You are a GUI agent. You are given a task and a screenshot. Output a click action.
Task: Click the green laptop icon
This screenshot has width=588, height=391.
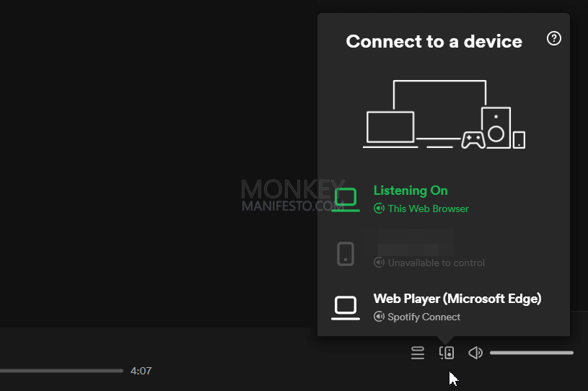346,200
